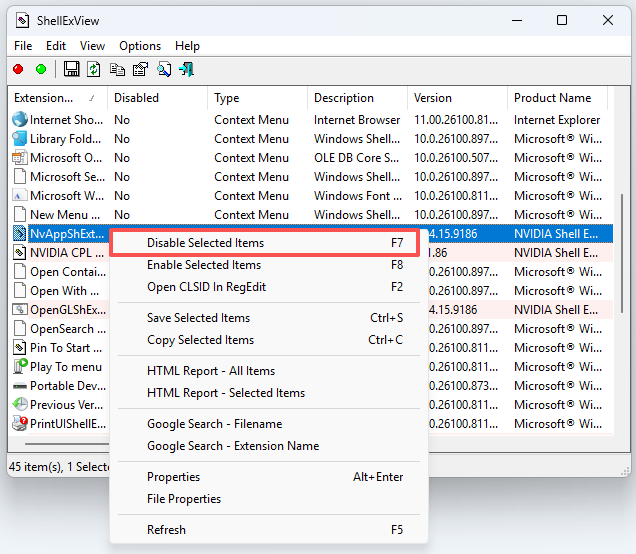This screenshot has width=636, height=554.
Task: Click the PrintUIShellE... printer icon
Action: point(19,424)
